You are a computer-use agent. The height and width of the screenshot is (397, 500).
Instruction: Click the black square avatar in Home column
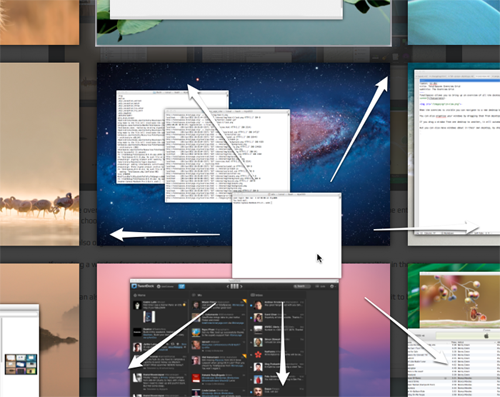[137, 332]
